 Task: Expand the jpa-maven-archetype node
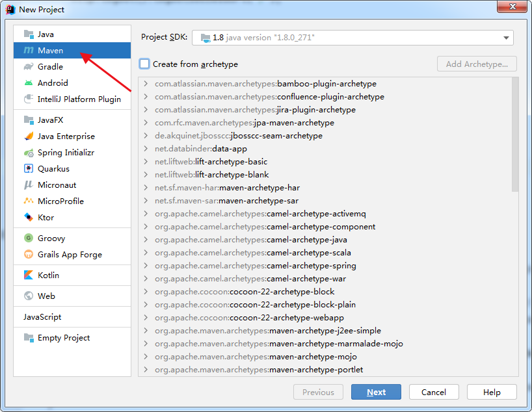pos(146,122)
